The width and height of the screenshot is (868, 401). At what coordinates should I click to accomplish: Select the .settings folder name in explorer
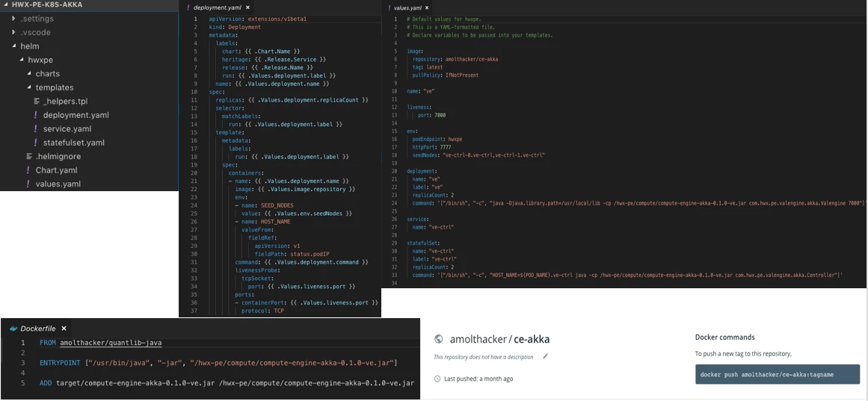(37, 19)
